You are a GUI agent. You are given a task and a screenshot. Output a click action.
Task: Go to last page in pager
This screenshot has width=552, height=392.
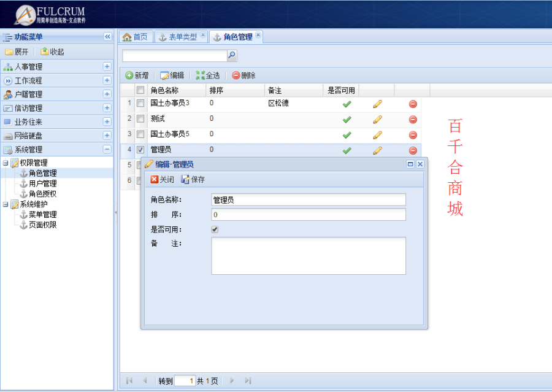point(248,380)
